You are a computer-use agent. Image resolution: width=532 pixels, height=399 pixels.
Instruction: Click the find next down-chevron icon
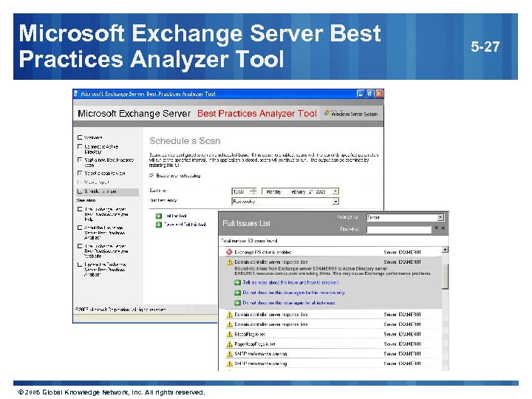click(437, 228)
